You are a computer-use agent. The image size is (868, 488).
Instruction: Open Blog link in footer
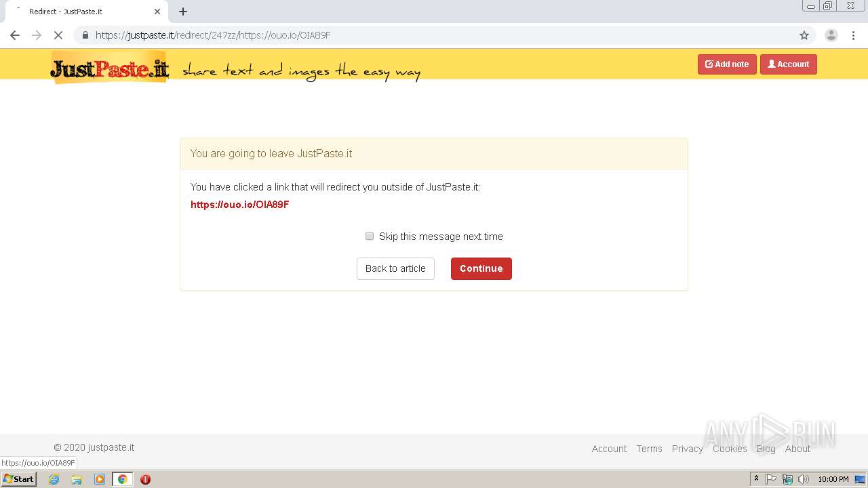pos(766,449)
